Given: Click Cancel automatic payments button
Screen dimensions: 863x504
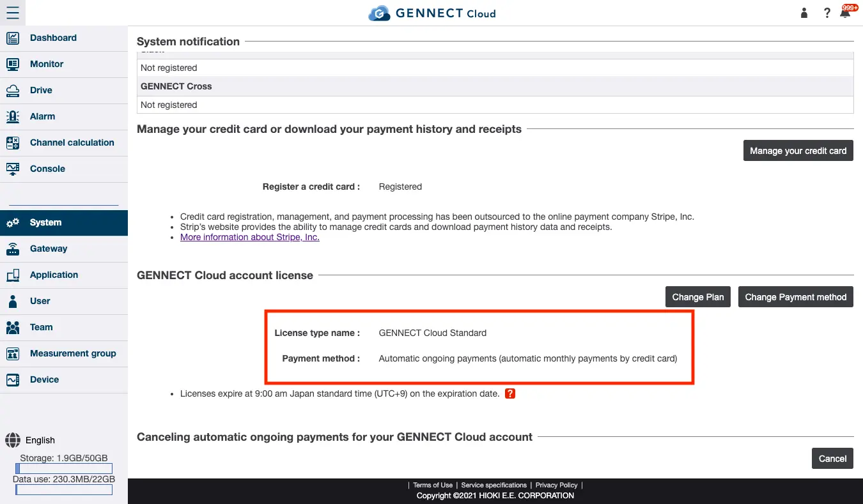Looking at the screenshot, I should click(x=832, y=459).
